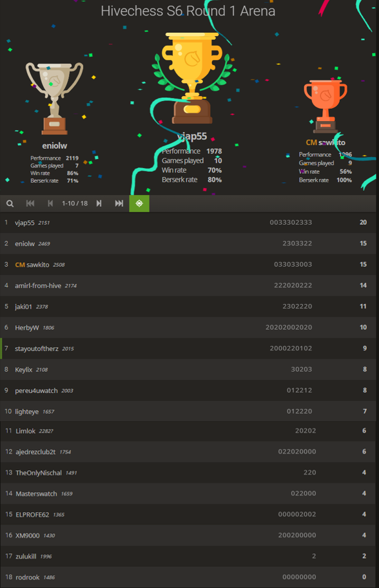
Task: Click the search magnifier icon
Action: coord(10,204)
